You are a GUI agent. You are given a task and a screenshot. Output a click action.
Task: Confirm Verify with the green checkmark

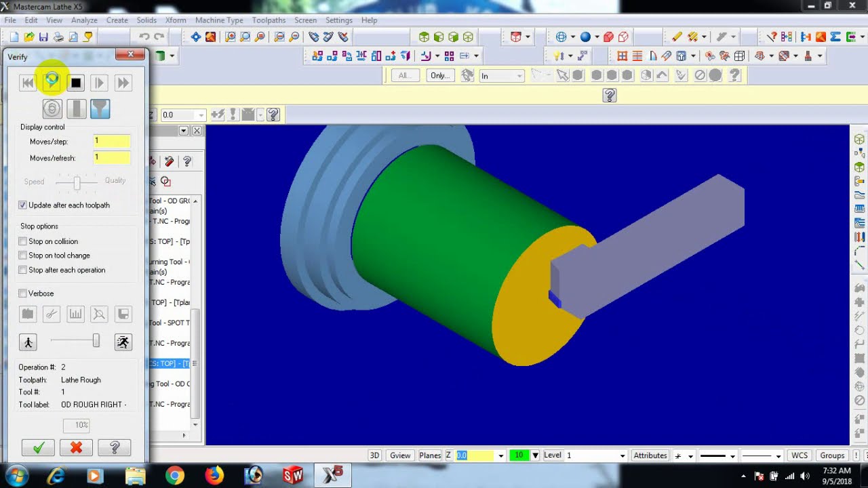pyautogui.click(x=38, y=447)
